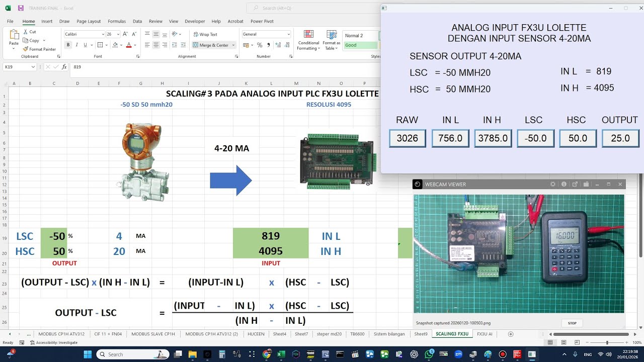Viewport: 644px width, 362px height.
Task: Apply Comma Style format
Action: [268, 45]
